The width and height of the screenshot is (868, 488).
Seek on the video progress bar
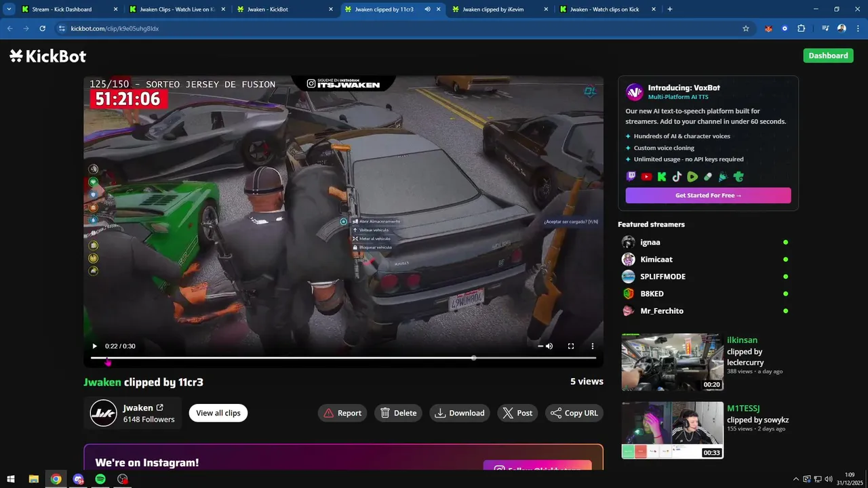point(343,358)
